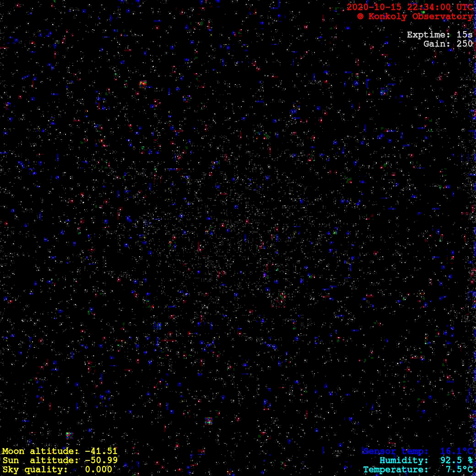Click the cyan Humidity label

[x=404, y=460]
